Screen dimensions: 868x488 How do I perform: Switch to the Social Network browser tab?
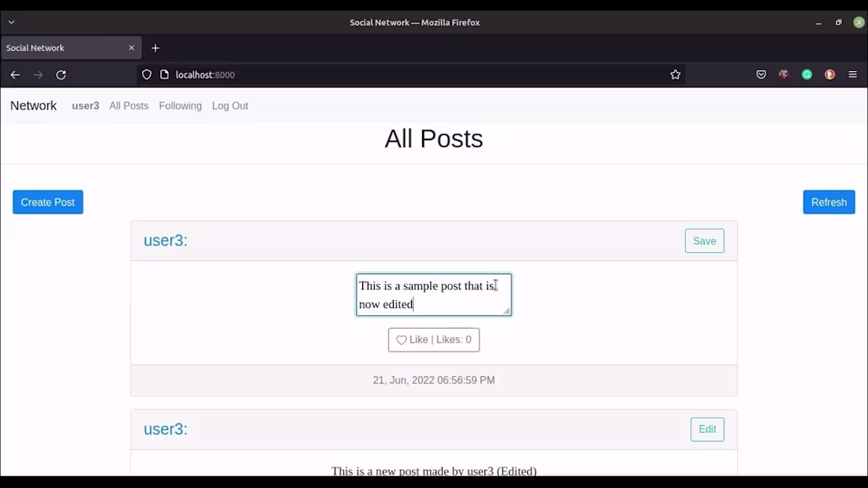63,48
